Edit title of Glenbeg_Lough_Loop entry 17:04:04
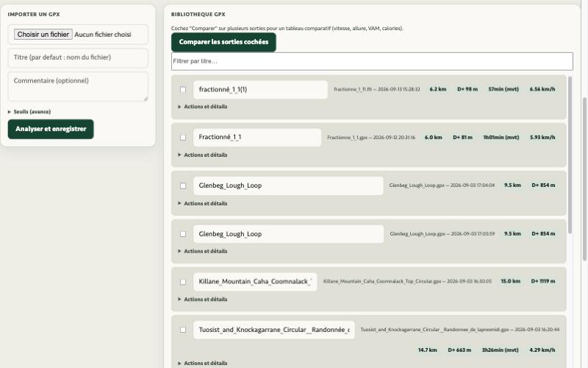Screen dimensions: 588x368 pyautogui.click(x=288, y=185)
